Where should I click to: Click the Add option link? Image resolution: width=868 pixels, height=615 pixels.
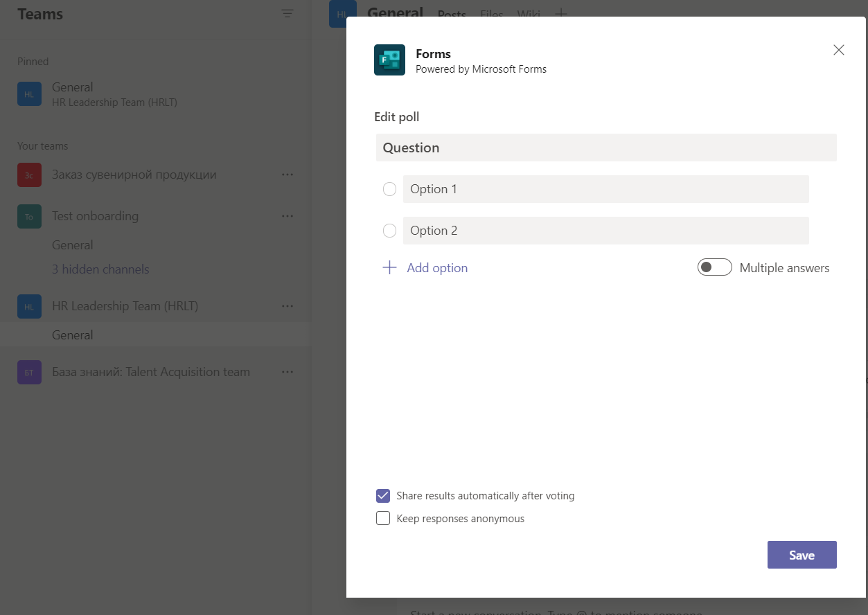click(x=437, y=268)
